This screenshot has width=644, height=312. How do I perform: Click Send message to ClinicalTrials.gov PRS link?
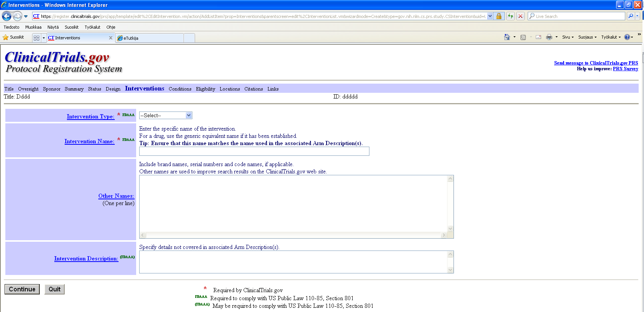pos(596,63)
